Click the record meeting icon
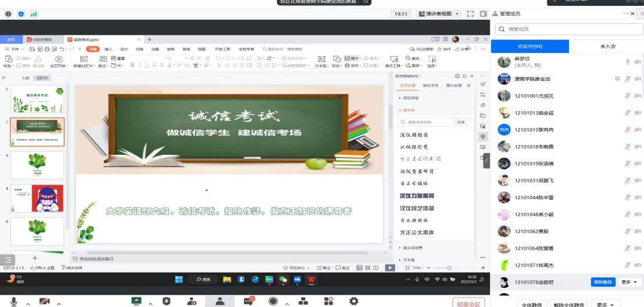This screenshot has width=644, height=307. click(x=273, y=301)
